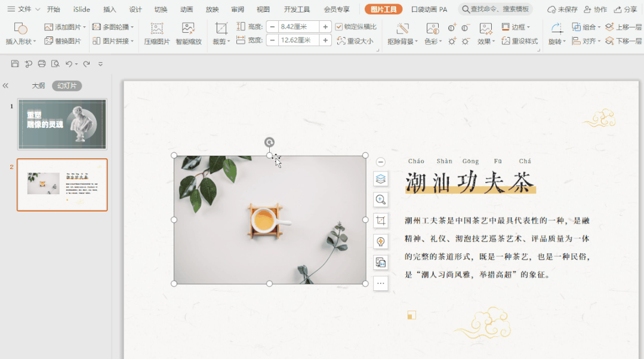644x359 pixels.
Task: Open the 插入 ribbon tab
Action: click(x=110, y=10)
